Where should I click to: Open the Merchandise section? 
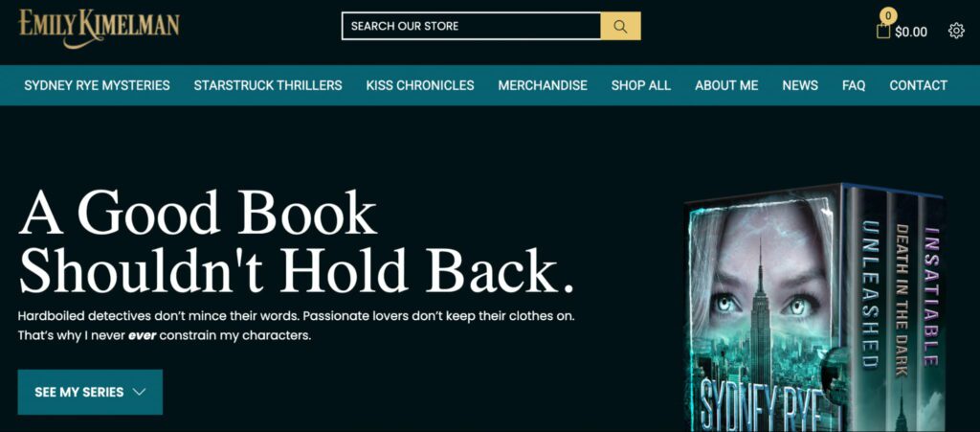coord(543,85)
